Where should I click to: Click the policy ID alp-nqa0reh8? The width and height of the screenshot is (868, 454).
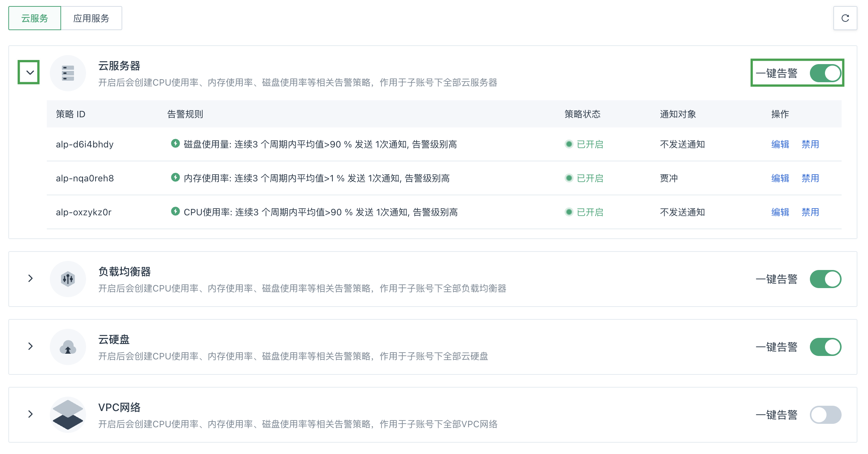85,178
